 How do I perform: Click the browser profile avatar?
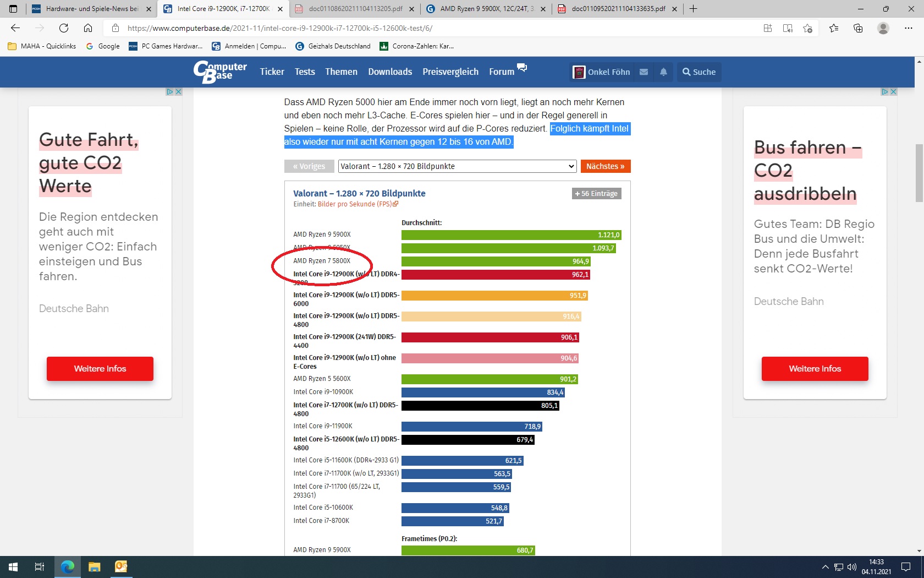(x=883, y=28)
